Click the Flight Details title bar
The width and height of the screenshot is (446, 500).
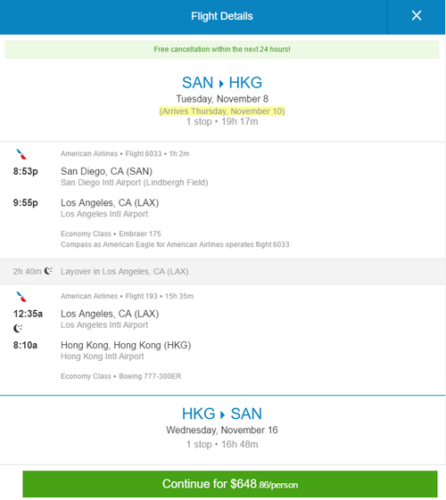click(194, 16)
